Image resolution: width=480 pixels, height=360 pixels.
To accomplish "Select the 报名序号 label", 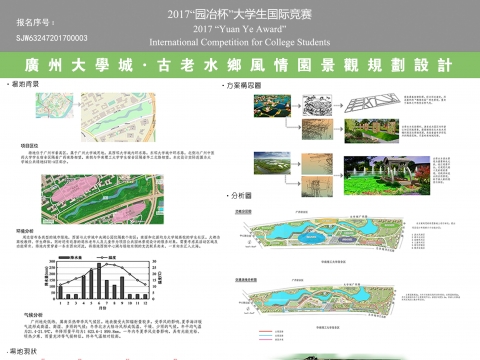I will (x=36, y=22).
